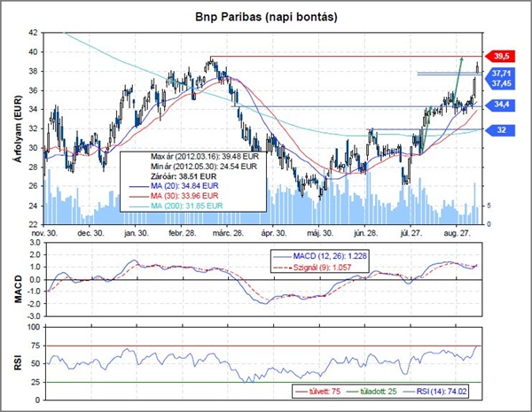Click the 'febr. 28.' date label
The image size is (532, 412).
[182, 234]
